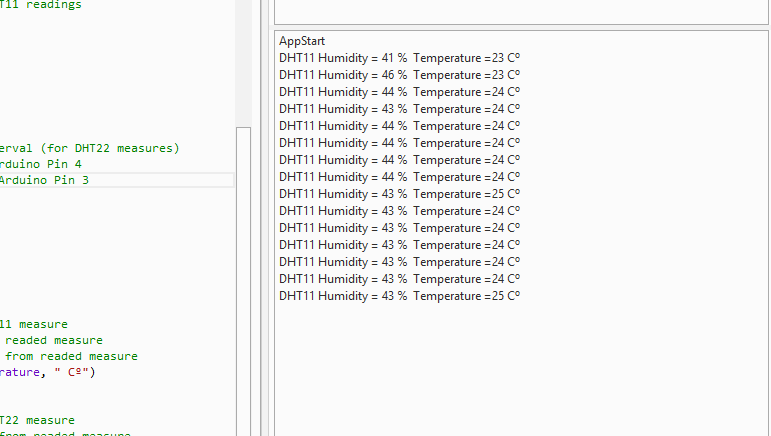Select the log entry with Humidity 41 %
Image resolution: width=771 pixels, height=436 pixels.
399,58
